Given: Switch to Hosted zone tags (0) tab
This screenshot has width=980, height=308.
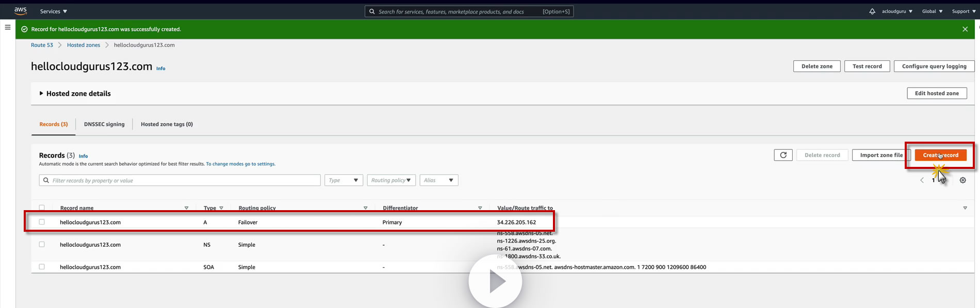Looking at the screenshot, I should coord(167,124).
